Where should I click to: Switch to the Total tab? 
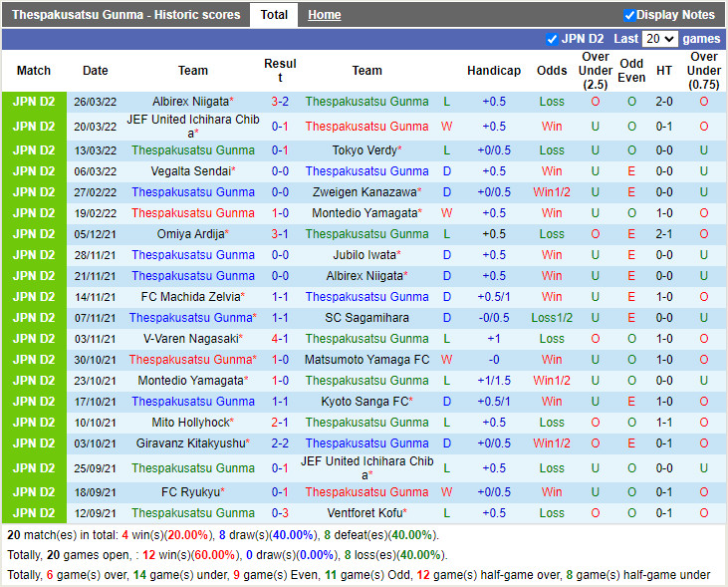click(x=274, y=15)
